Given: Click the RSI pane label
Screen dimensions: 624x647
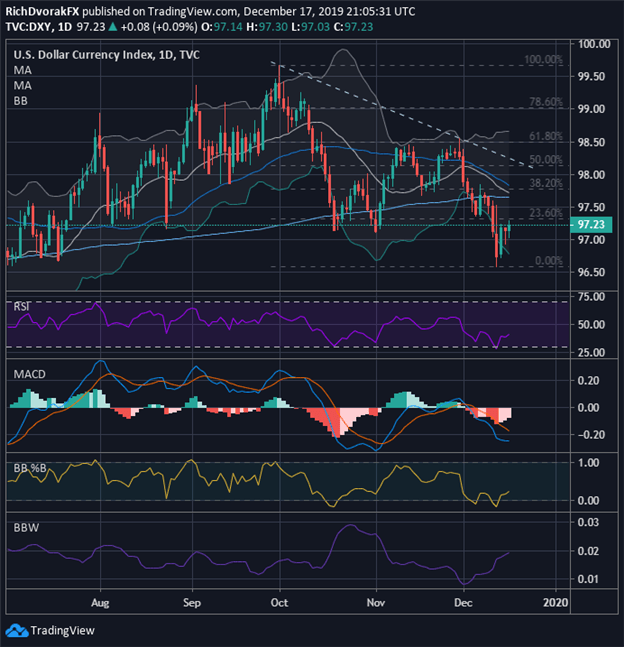Looking at the screenshot, I should point(22,307).
